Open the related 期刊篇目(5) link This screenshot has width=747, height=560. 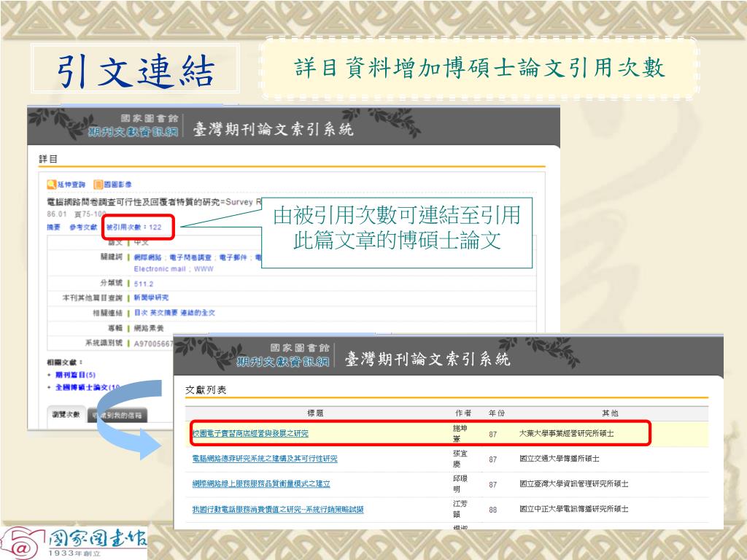pos(75,375)
